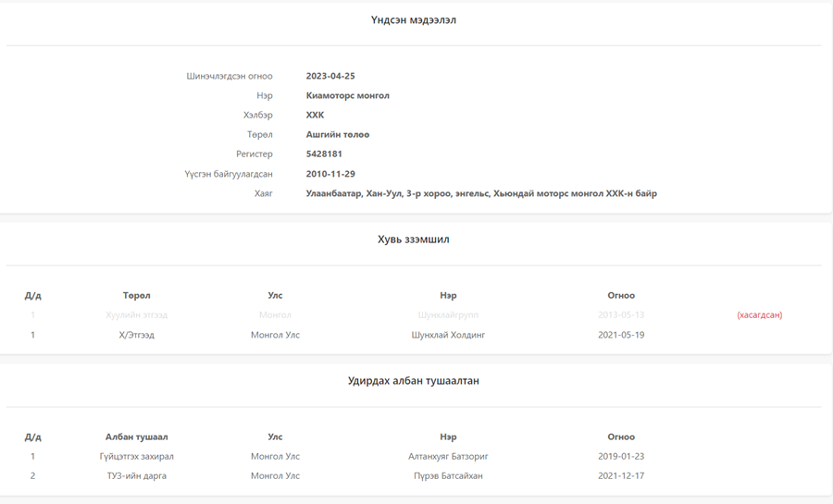Click the 'Хувь эзэмшил' section heading
The height and width of the screenshot is (504, 833).
pyautogui.click(x=414, y=240)
